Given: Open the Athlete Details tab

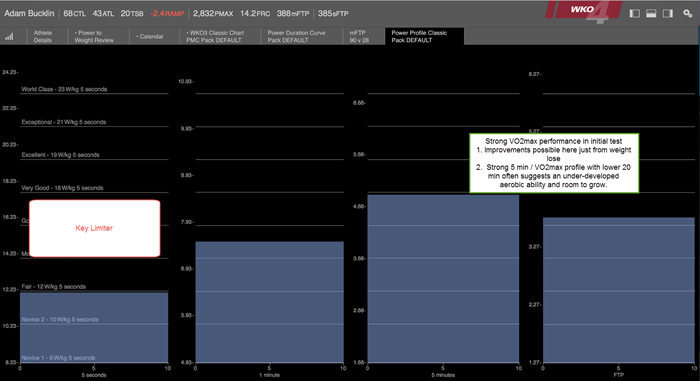Looking at the screenshot, I should [42, 36].
